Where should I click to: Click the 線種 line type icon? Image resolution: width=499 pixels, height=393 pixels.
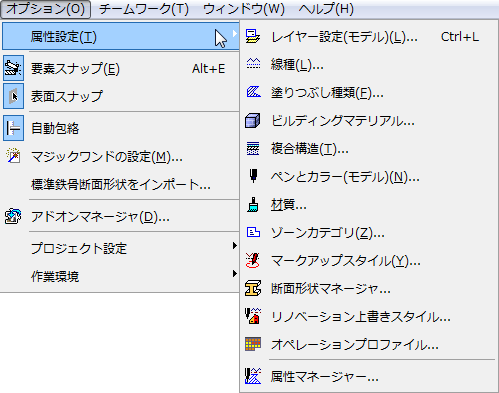[x=253, y=63]
